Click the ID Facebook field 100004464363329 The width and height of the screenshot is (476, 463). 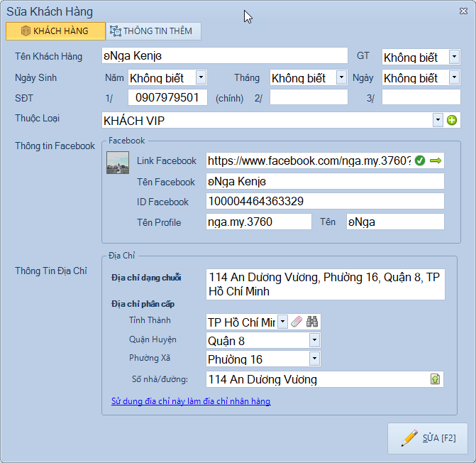pos(325,201)
